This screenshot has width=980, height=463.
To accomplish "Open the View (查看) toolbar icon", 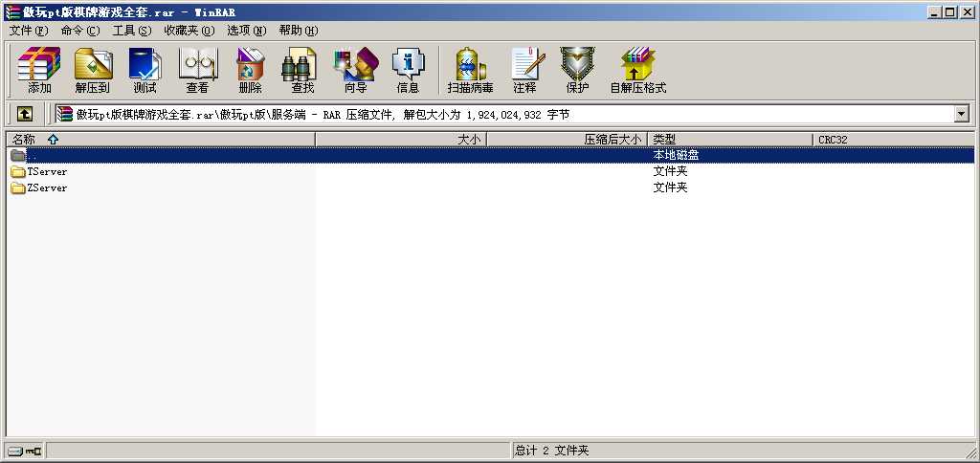I will pos(197,70).
